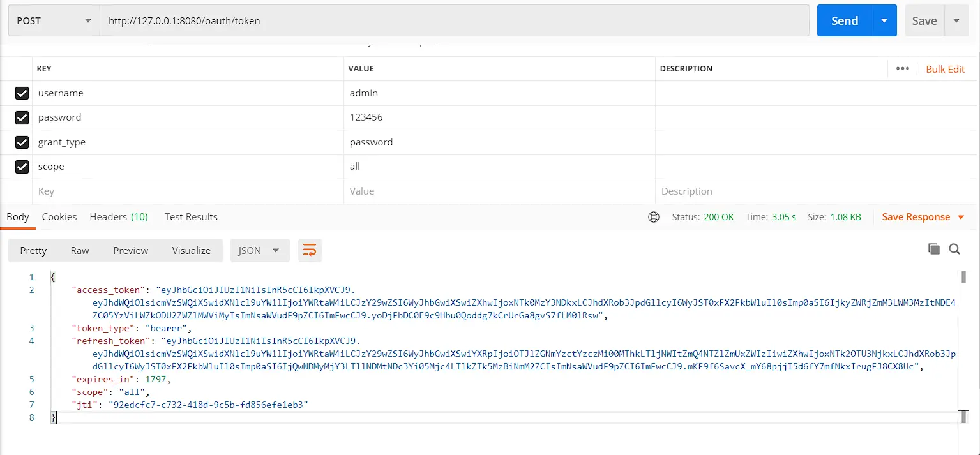Click the value cell in the grant_type row
Image resolution: width=980 pixels, height=455 pixels.
[499, 142]
